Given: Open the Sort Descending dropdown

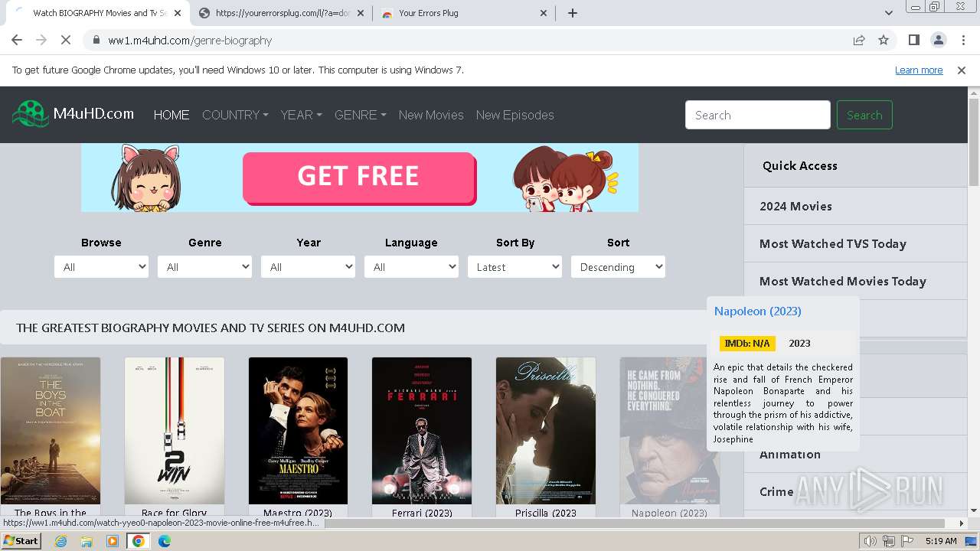Looking at the screenshot, I should 618,267.
